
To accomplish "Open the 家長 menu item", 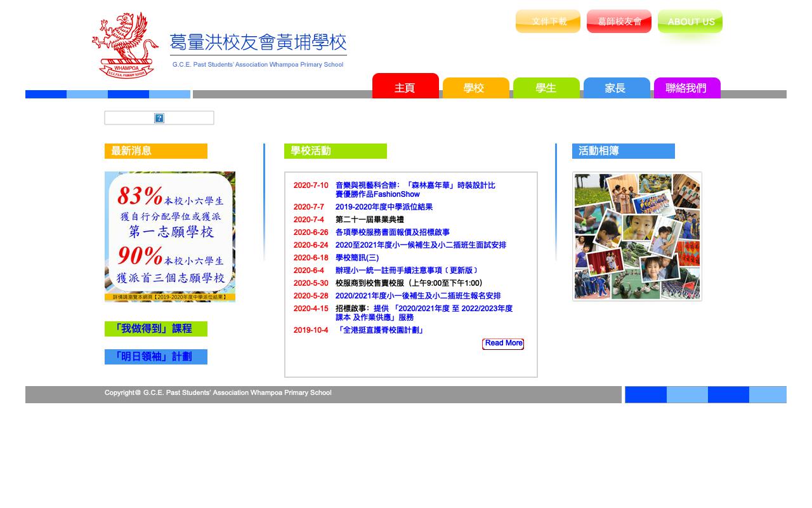I will 617,88.
